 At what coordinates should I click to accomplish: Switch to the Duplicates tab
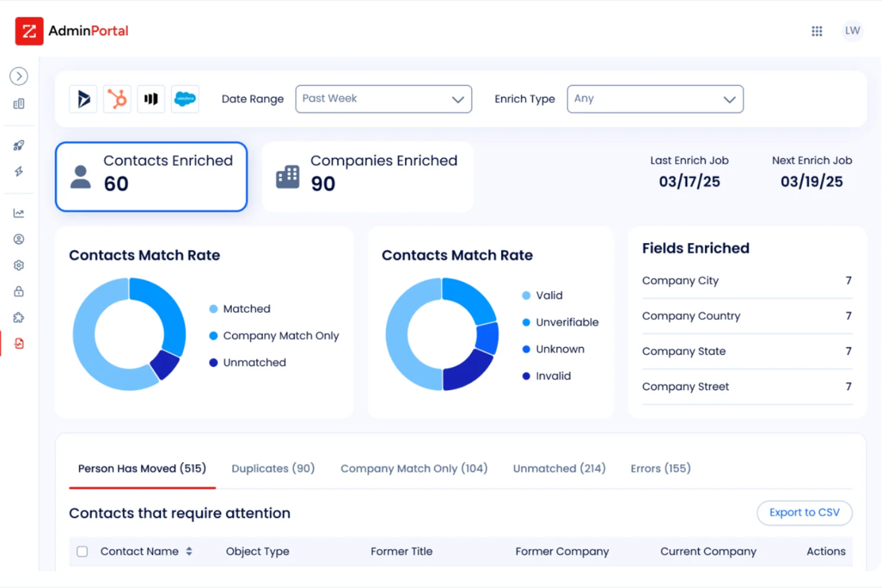click(x=272, y=469)
